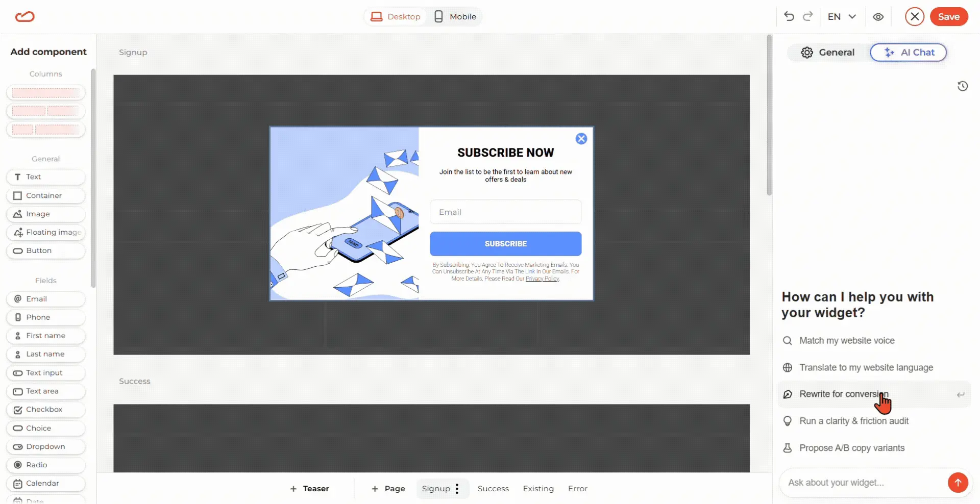Add a Text component
This screenshot has width=980, height=504.
coord(46,177)
